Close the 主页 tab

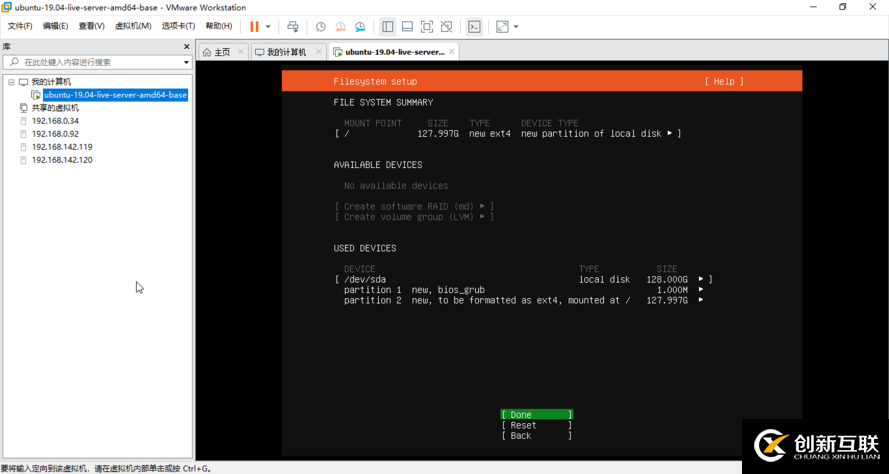[x=240, y=52]
